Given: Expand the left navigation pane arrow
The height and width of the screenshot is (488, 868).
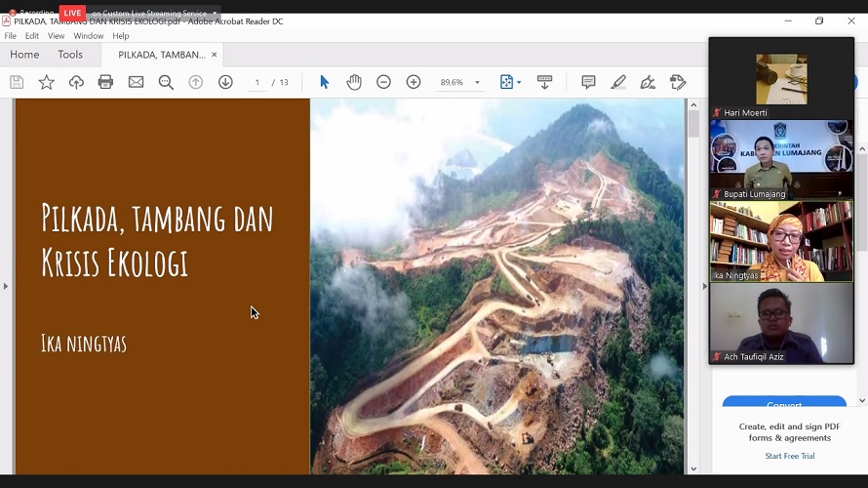Looking at the screenshot, I should tap(6, 286).
